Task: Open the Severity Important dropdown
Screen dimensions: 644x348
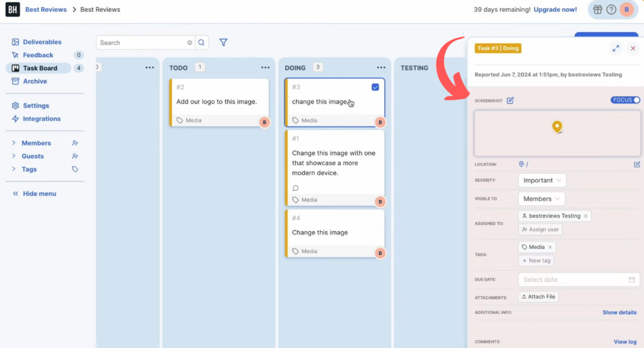Action: coord(541,180)
